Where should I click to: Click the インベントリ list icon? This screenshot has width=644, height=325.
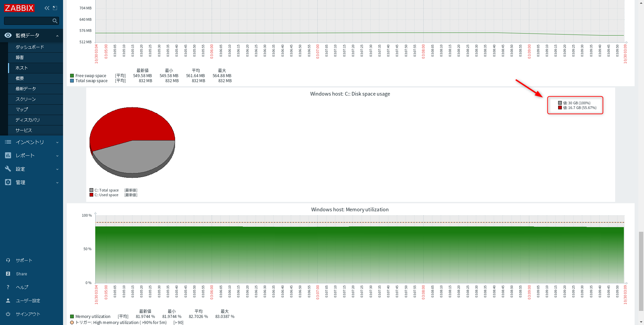click(x=8, y=142)
